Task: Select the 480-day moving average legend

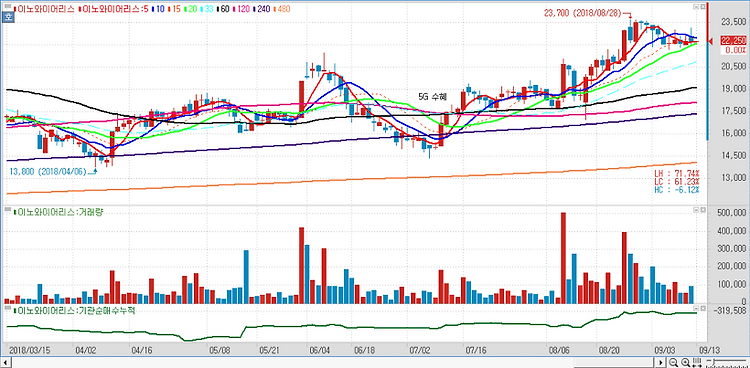Action: pos(282,9)
